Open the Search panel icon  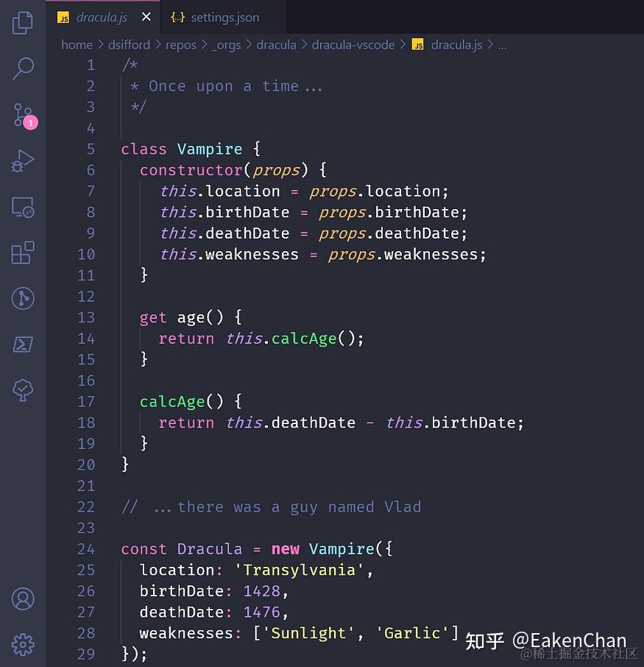(x=22, y=68)
